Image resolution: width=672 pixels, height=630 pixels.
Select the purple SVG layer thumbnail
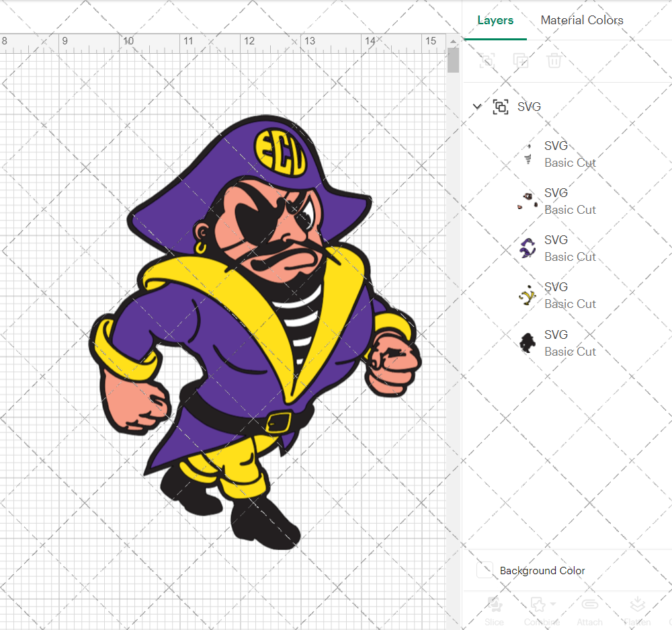click(x=528, y=248)
